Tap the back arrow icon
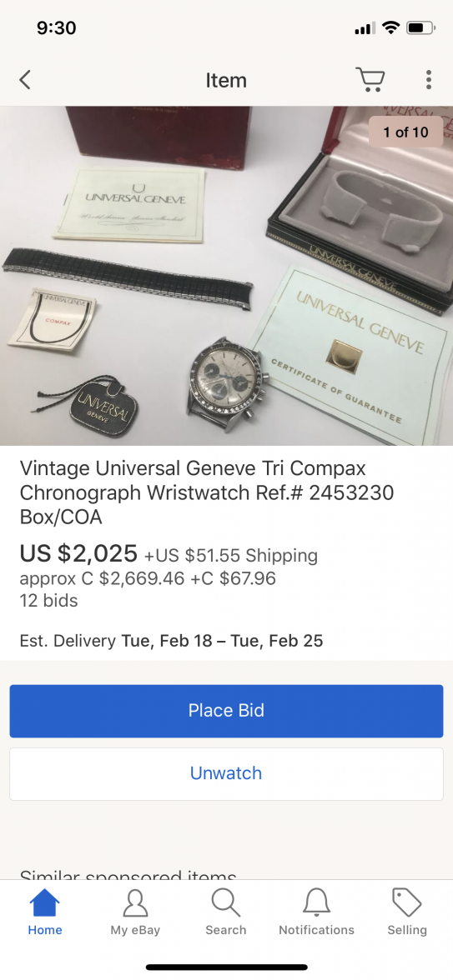 click(x=25, y=80)
